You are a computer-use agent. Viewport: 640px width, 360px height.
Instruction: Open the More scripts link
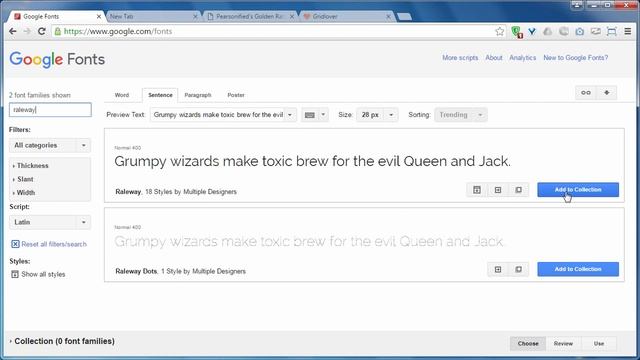(460, 58)
